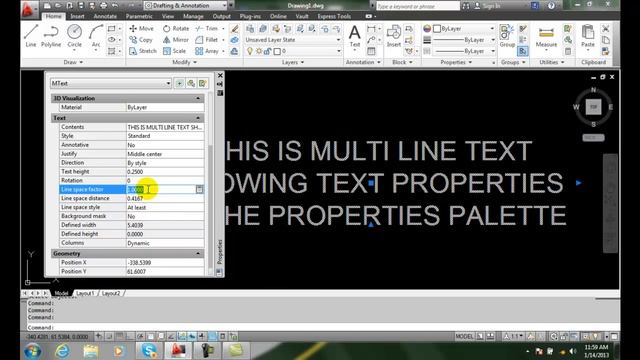This screenshot has width=640, height=360.
Task: Collapse the Text section in Properties palette
Action: point(198,118)
